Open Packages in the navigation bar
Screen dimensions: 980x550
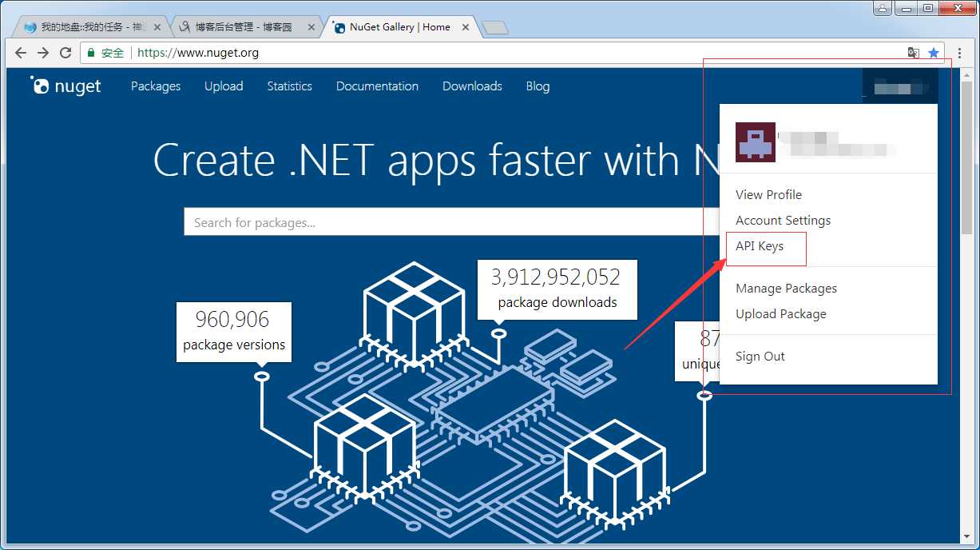click(x=156, y=86)
